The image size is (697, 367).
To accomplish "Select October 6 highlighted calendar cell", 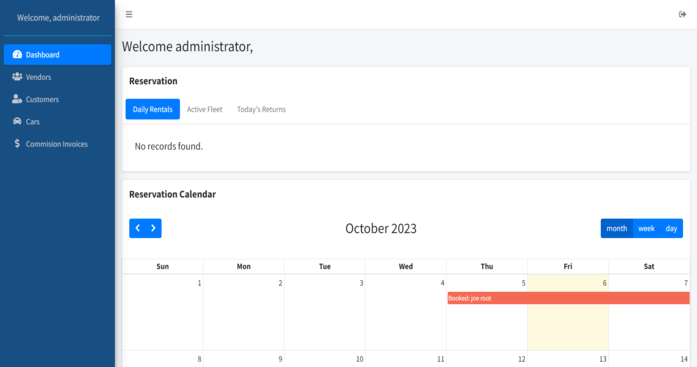I will (x=568, y=312).
